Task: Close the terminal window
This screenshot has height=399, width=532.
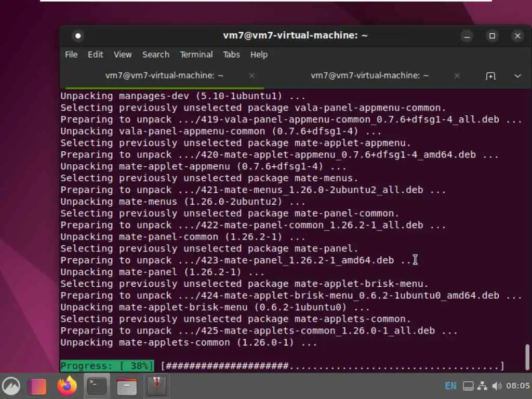Action: click(x=517, y=36)
